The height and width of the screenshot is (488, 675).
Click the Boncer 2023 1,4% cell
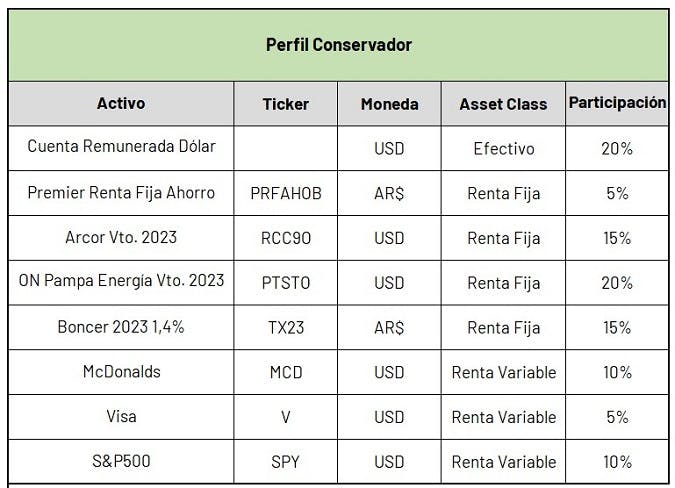tap(121, 327)
